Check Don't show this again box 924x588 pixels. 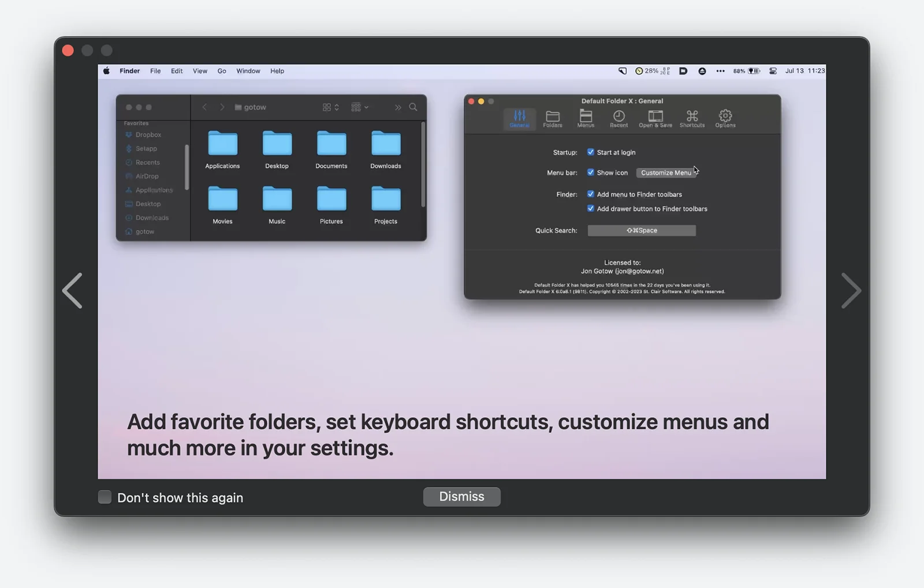[105, 497]
